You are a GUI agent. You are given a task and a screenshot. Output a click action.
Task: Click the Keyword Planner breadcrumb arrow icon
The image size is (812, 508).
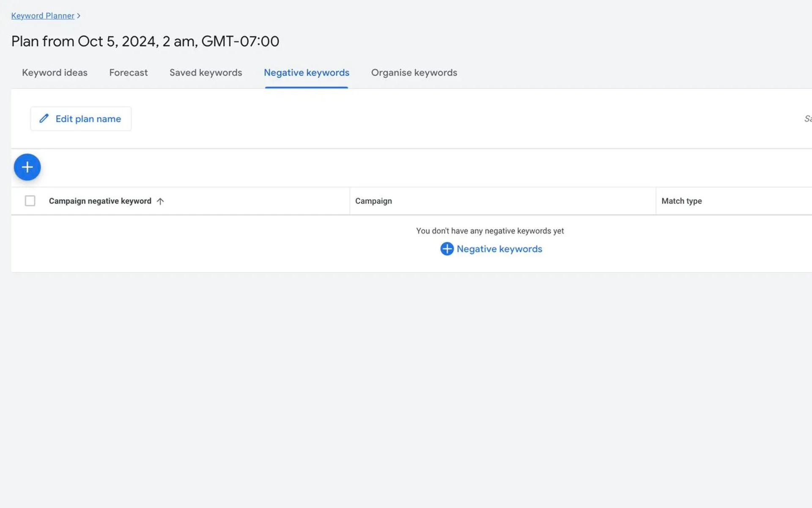coord(79,15)
